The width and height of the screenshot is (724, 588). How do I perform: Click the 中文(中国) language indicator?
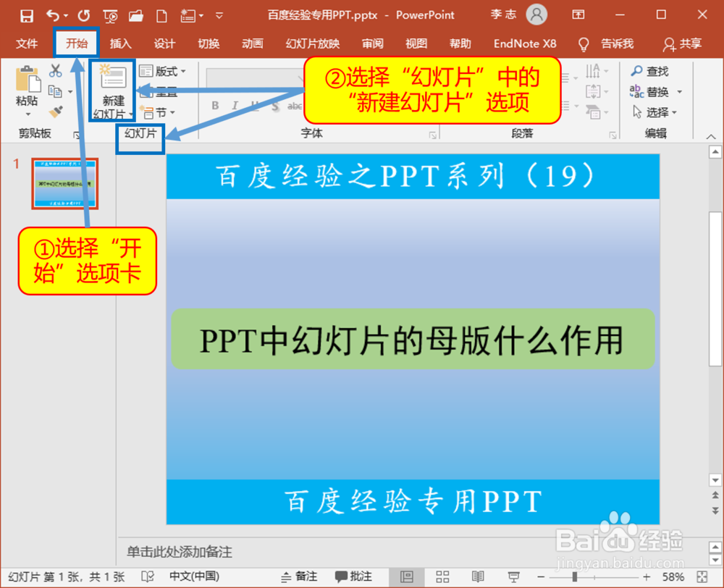[194, 576]
